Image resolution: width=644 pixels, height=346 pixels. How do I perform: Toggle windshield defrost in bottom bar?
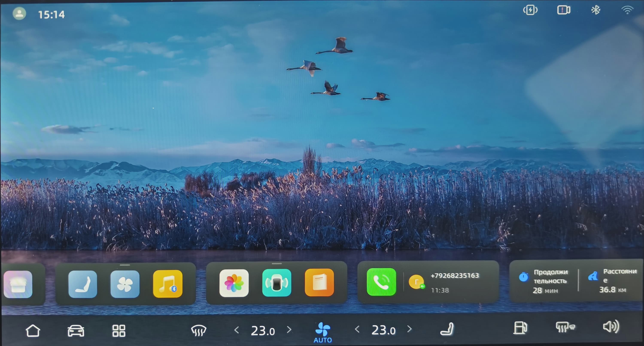tap(199, 331)
